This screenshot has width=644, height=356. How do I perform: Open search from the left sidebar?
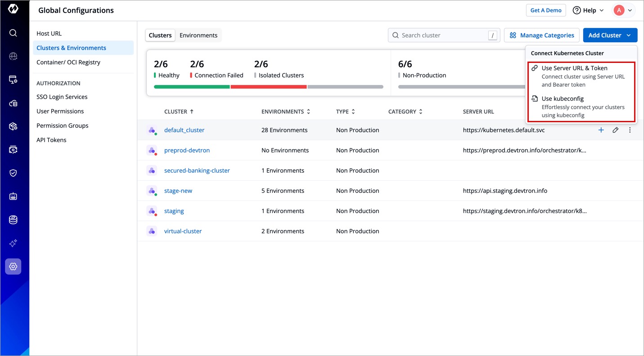pos(13,33)
